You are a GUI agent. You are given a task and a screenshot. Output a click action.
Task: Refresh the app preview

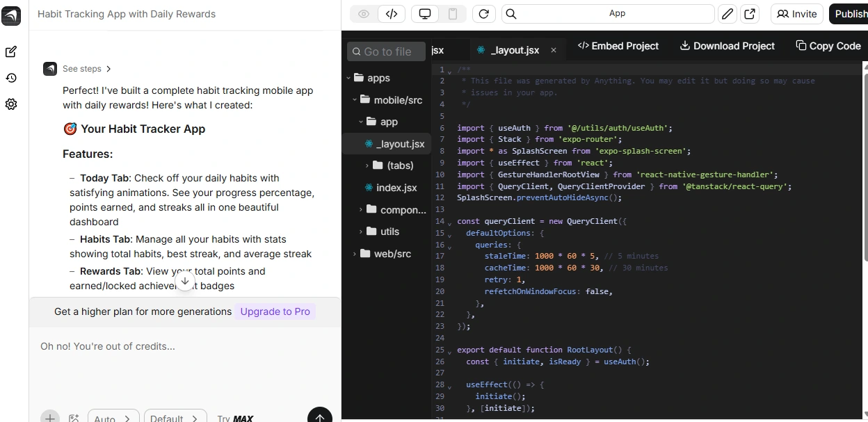tap(484, 13)
